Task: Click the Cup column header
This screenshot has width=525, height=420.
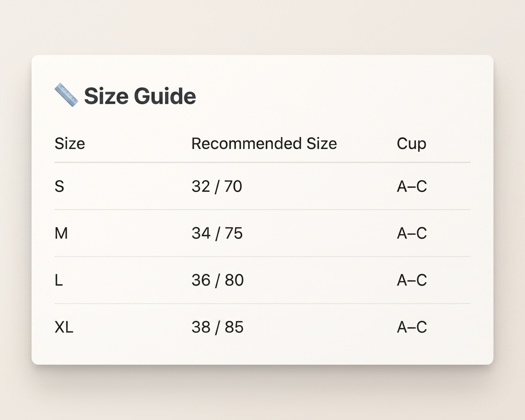Action: (411, 144)
